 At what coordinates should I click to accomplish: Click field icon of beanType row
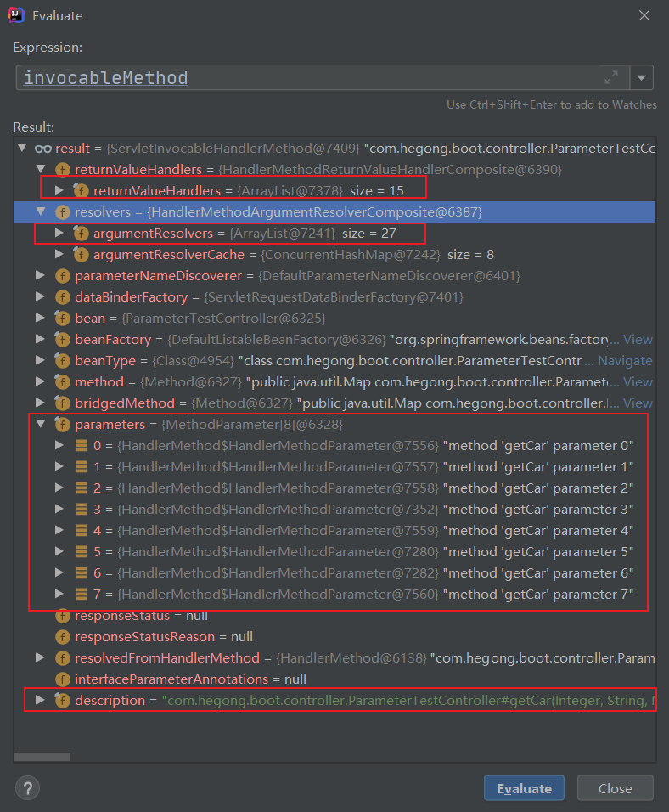coord(63,360)
